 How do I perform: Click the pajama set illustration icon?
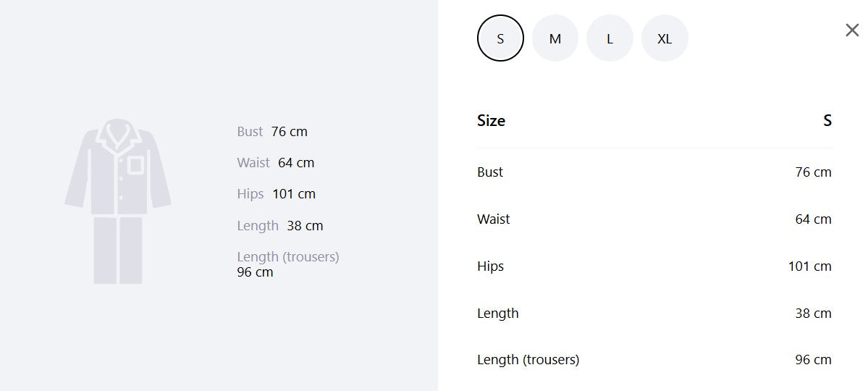[118, 201]
